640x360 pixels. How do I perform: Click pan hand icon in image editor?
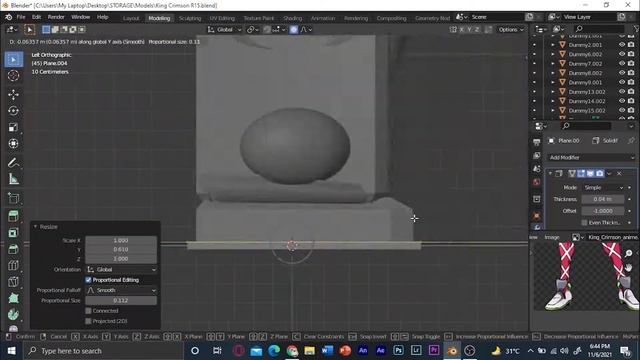pyautogui.click(x=629, y=267)
